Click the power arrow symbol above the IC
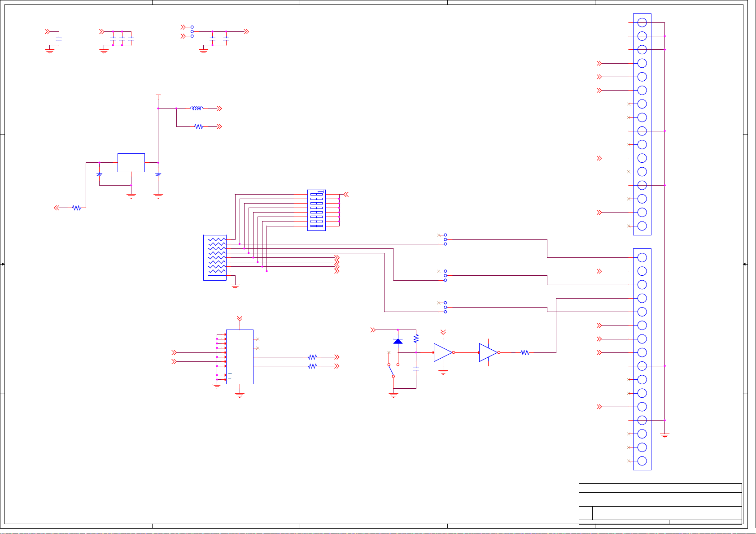Viewport: 756px width, 534px height. click(240, 319)
